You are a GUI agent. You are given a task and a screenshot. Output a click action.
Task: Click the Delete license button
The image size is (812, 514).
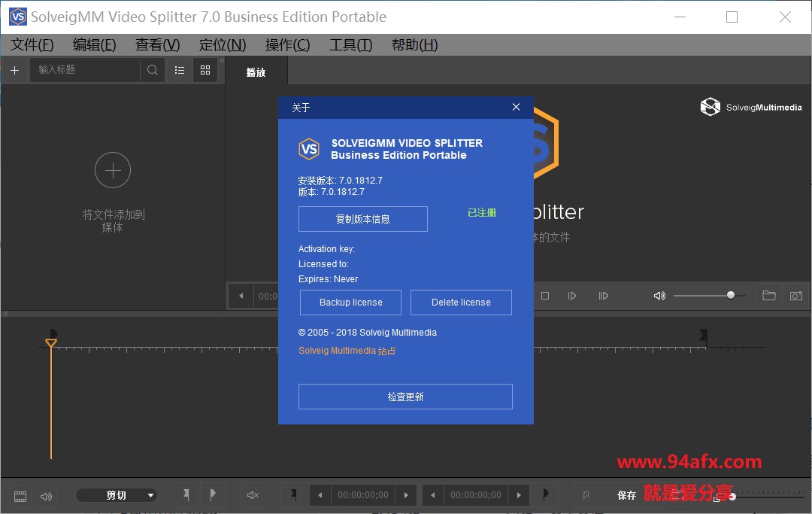[x=461, y=303]
